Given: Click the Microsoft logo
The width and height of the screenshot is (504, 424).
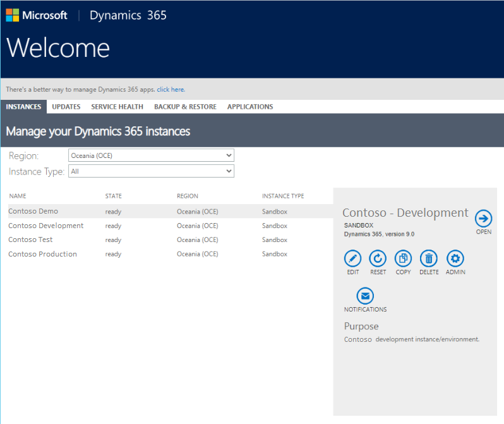Looking at the screenshot, I should coord(37,15).
